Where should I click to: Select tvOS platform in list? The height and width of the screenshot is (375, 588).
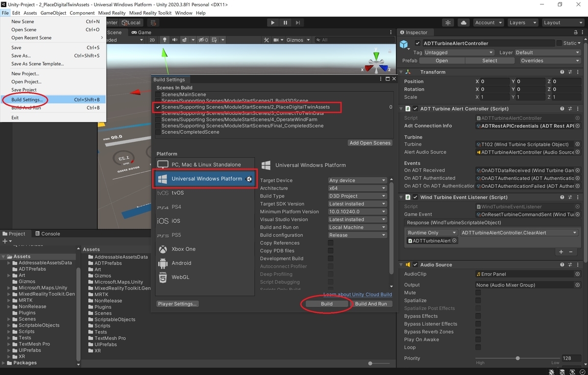tap(205, 193)
